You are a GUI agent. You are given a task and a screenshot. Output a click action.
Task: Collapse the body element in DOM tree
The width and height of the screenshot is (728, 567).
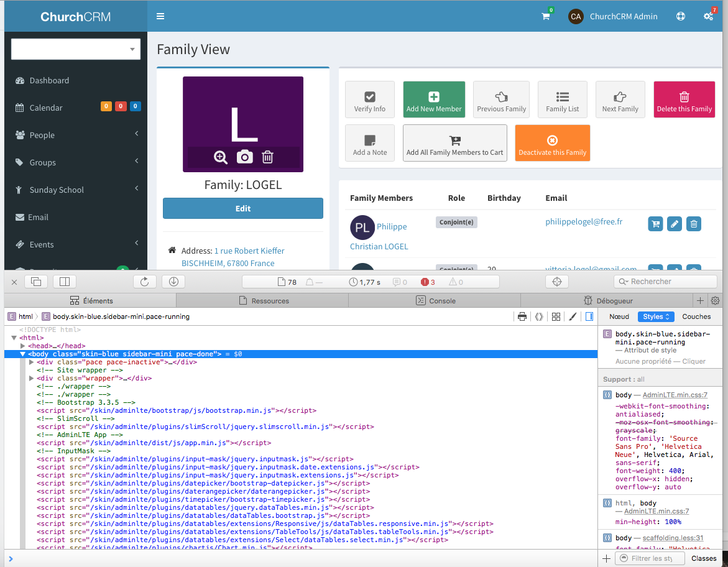point(23,354)
